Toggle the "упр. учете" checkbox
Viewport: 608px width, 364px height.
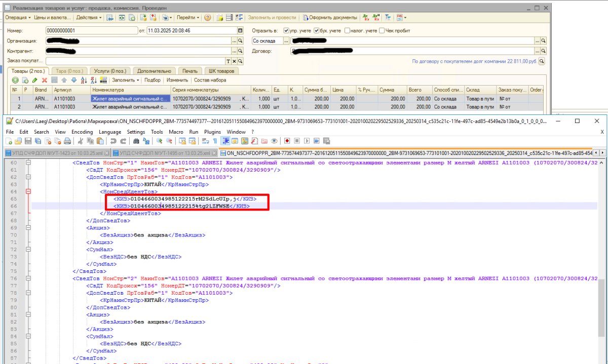tap(286, 30)
